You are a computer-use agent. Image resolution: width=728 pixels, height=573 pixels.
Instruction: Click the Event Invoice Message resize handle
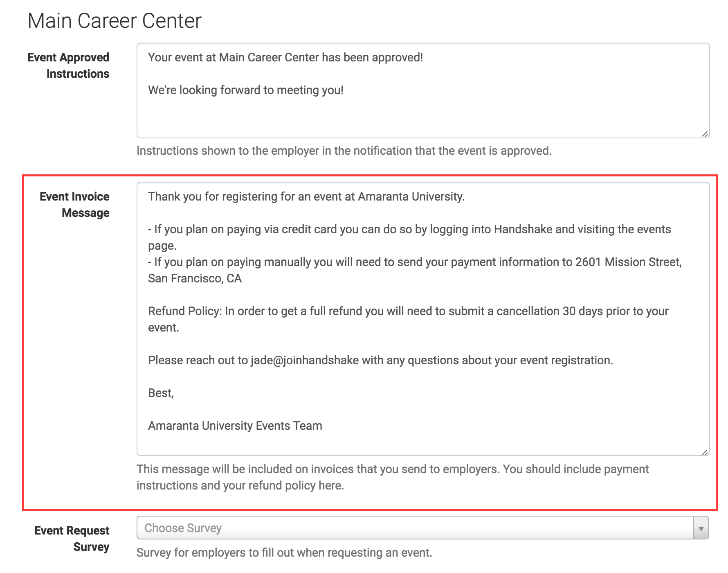705,452
